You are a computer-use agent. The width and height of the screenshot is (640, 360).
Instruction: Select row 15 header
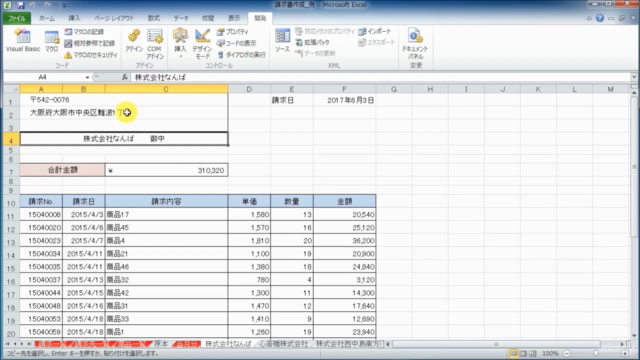coord(11,267)
